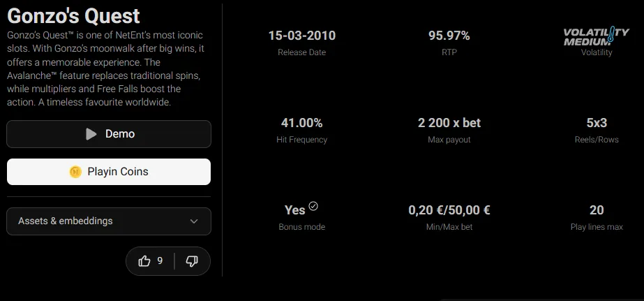Like the game with thumbs up icon
Screen dimensions: 644x301
point(144,261)
